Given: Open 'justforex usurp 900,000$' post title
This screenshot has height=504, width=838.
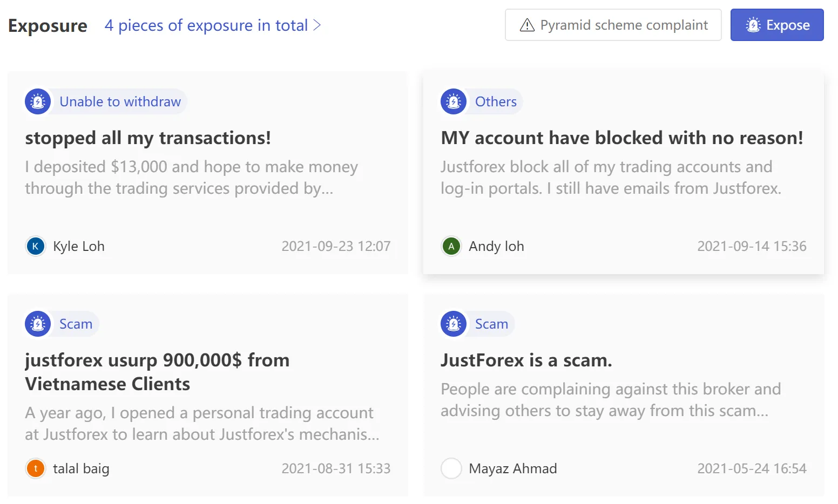Looking at the screenshot, I should [x=157, y=372].
